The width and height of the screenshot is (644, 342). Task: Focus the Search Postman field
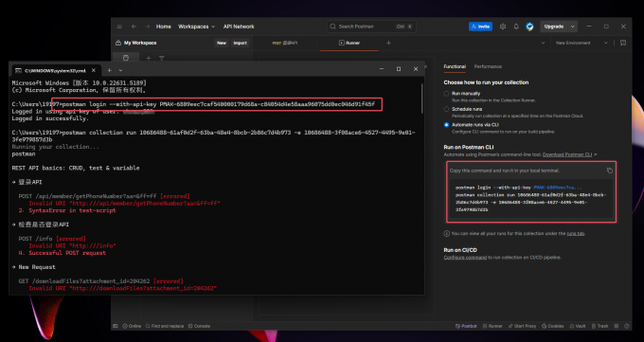pyautogui.click(x=371, y=27)
